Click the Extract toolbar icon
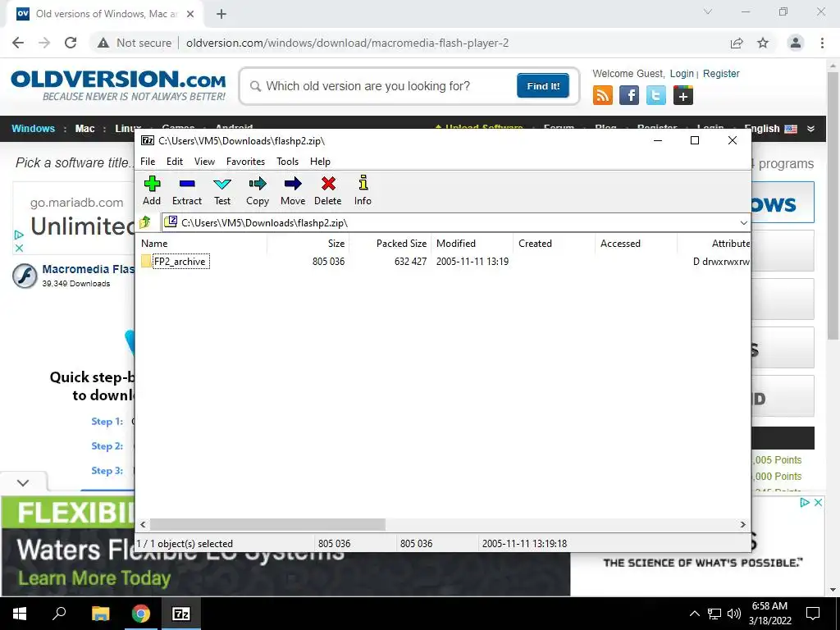Viewport: 840px width, 630px height. tap(187, 184)
